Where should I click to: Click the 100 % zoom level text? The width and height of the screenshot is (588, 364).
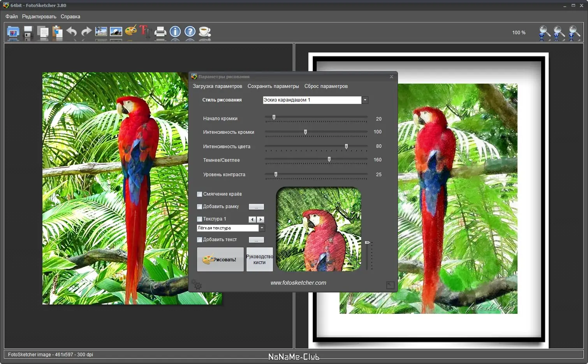[x=519, y=33]
